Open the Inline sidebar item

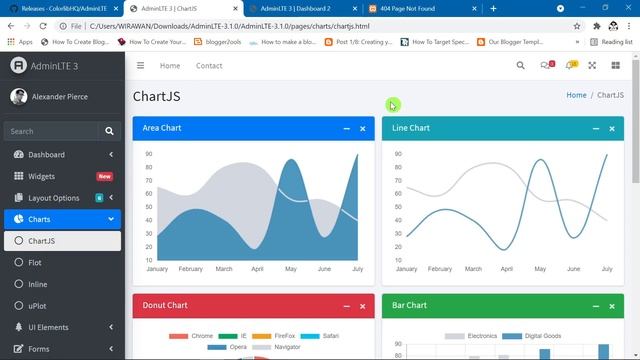click(x=62, y=284)
